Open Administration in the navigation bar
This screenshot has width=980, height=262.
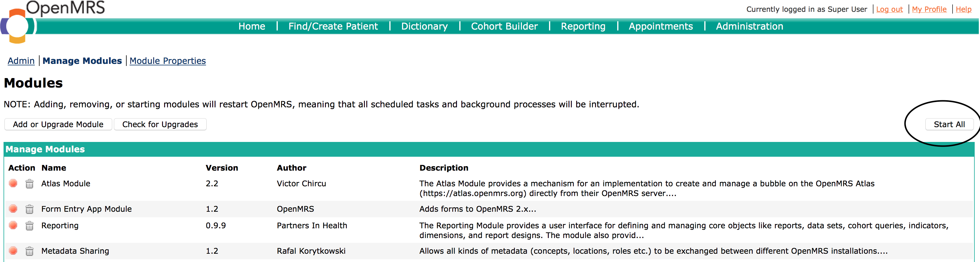pyautogui.click(x=749, y=26)
